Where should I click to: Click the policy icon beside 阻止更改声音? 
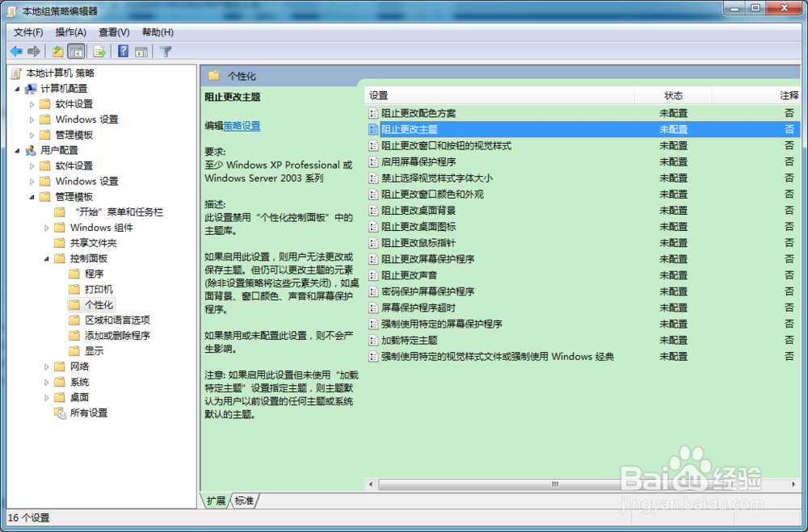tap(373, 275)
